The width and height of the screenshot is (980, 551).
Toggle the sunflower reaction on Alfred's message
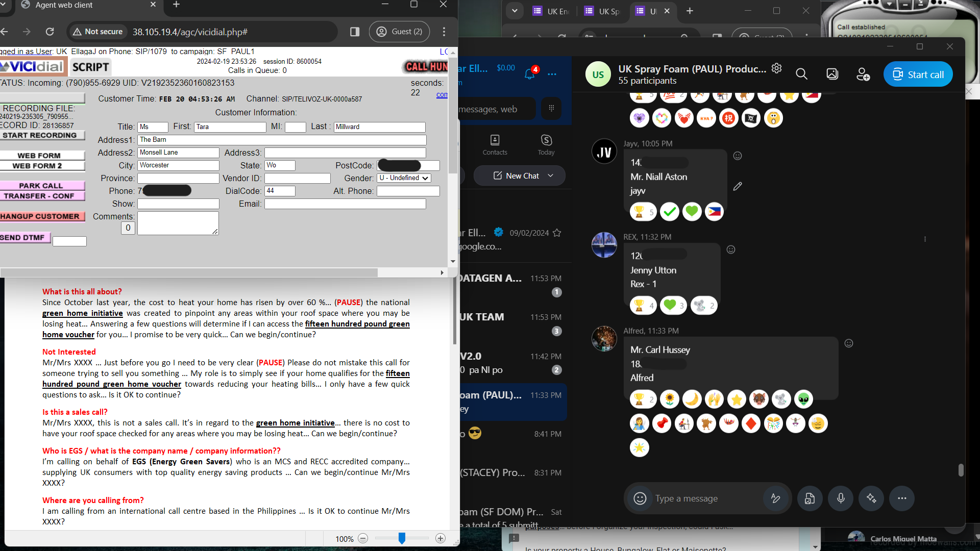(x=669, y=399)
